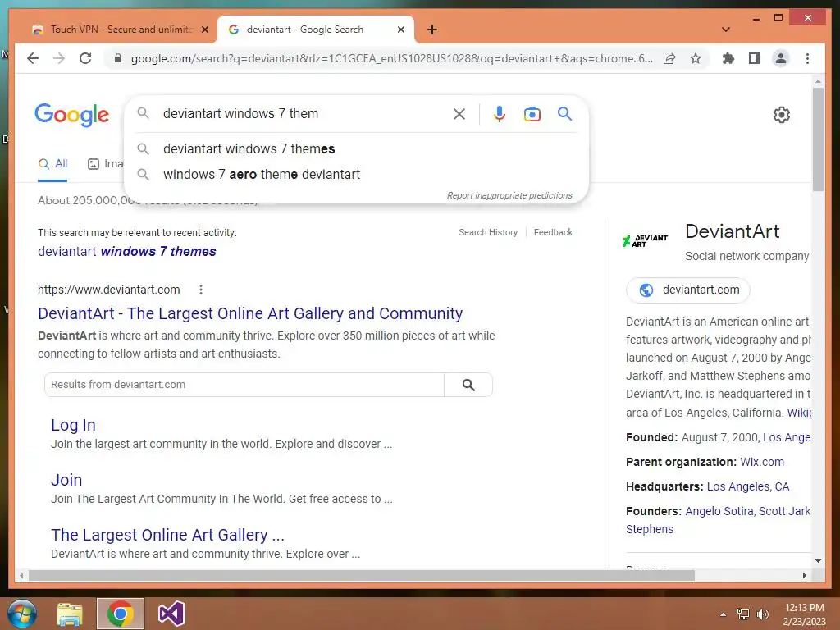This screenshot has height=630, width=840.
Task: Open the tab search dropdown arrow
Action: click(726, 30)
